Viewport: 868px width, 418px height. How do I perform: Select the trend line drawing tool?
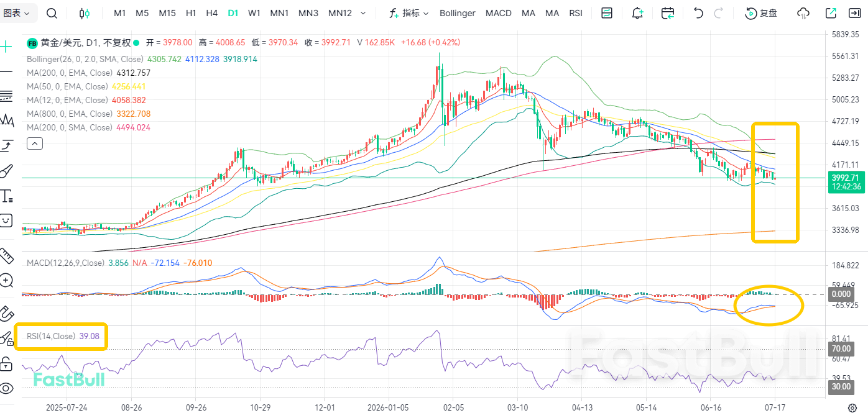(x=6, y=71)
